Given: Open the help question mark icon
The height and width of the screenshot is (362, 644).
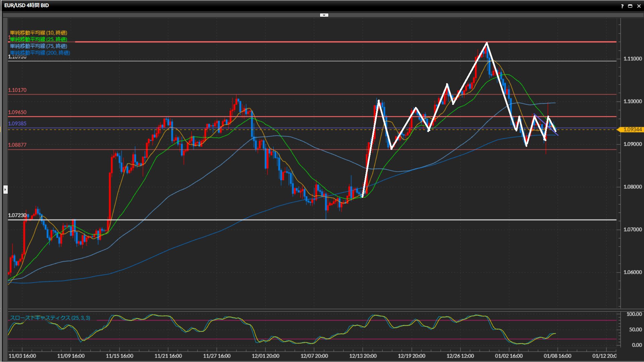Looking at the screenshot, I should click(x=622, y=6).
